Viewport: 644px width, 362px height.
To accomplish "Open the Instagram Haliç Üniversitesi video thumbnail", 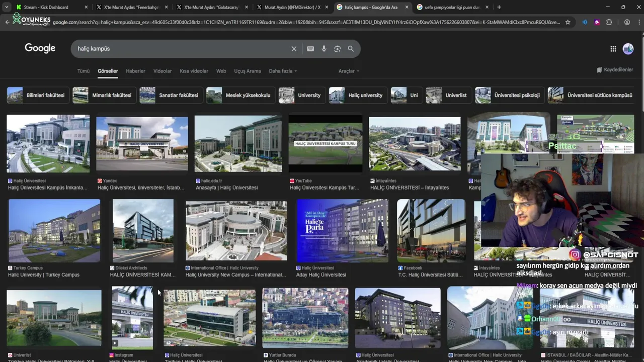I will [132, 318].
